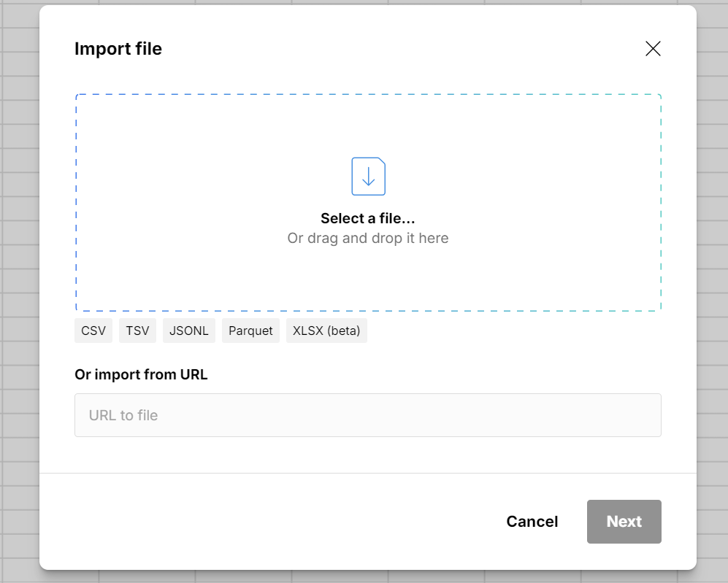Select the TSV format chip
The height and width of the screenshot is (583, 728).
coord(137,331)
